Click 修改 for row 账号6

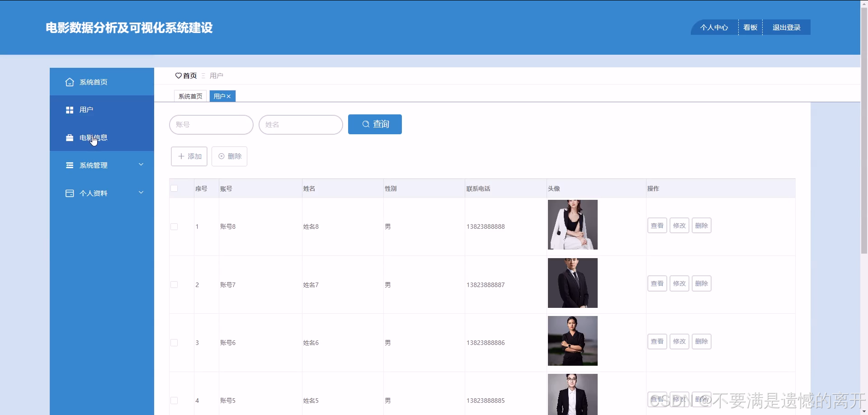click(x=679, y=341)
